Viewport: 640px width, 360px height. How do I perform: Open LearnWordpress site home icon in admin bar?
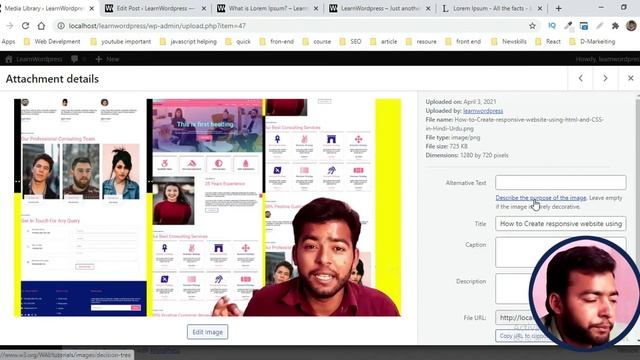tap(9, 59)
